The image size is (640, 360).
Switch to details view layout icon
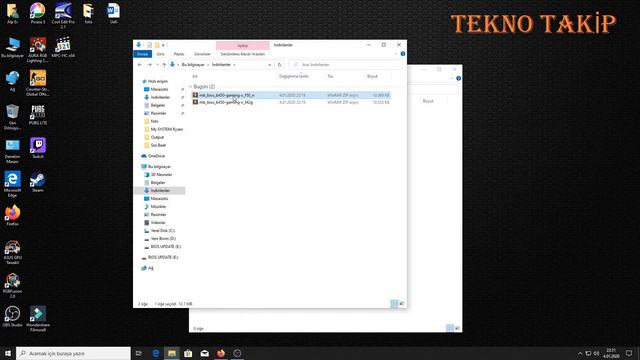pyautogui.click(x=394, y=303)
